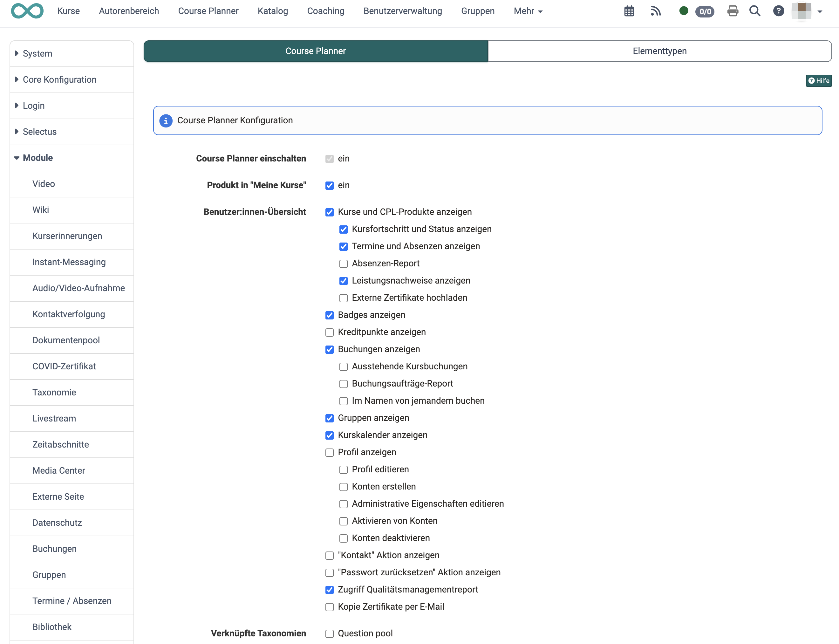
Task: Enable "Passwort zurücksetzen" Aktion anzeigen
Action: pyautogui.click(x=330, y=573)
